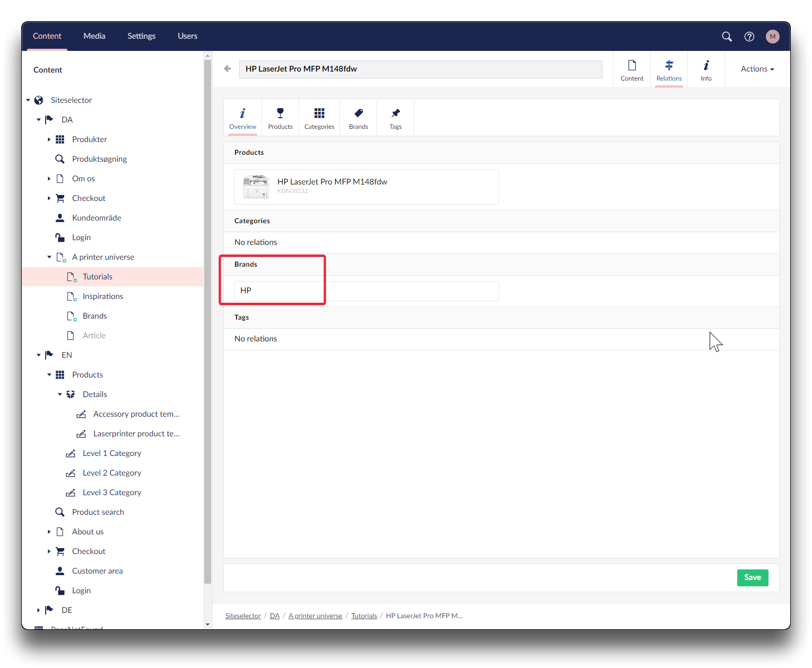Open the Info app icon
This screenshot has width=812, height=668.
706,70
